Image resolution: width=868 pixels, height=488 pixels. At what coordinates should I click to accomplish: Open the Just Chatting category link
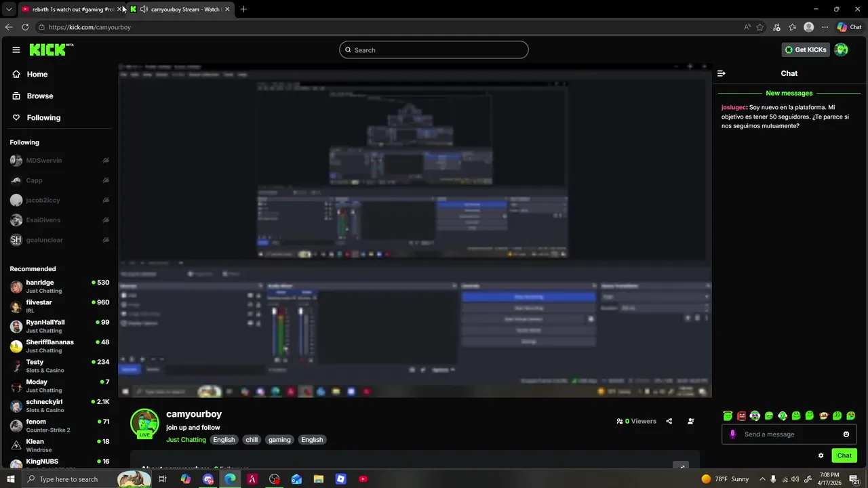(x=186, y=440)
